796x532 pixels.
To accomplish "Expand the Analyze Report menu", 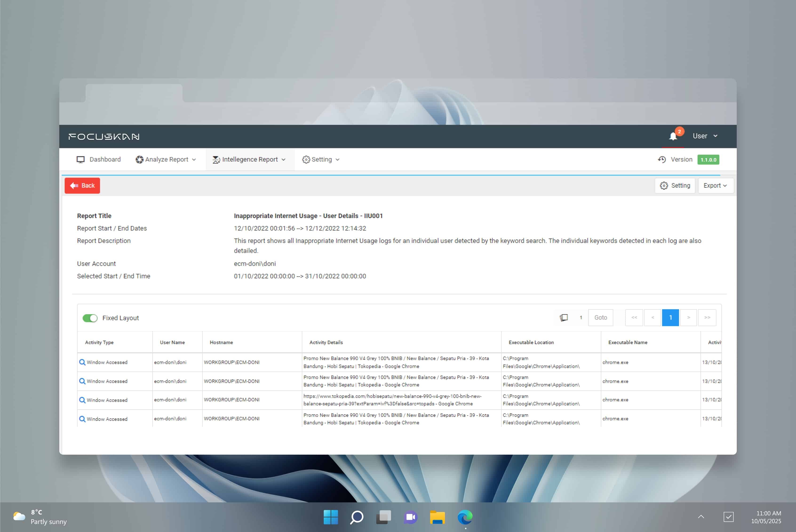I will point(166,159).
